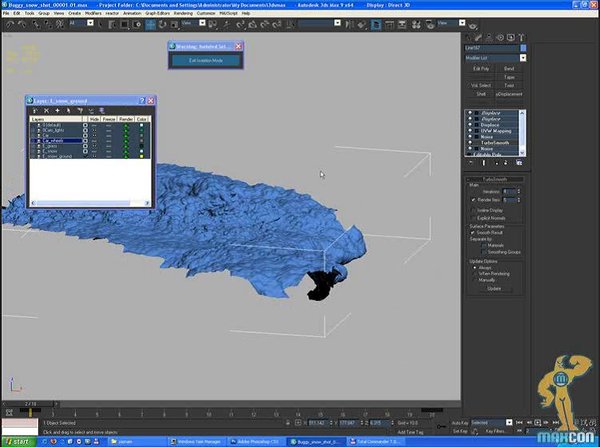Open the Modifiers menu
This screenshot has width=600, height=447.
pos(93,13)
